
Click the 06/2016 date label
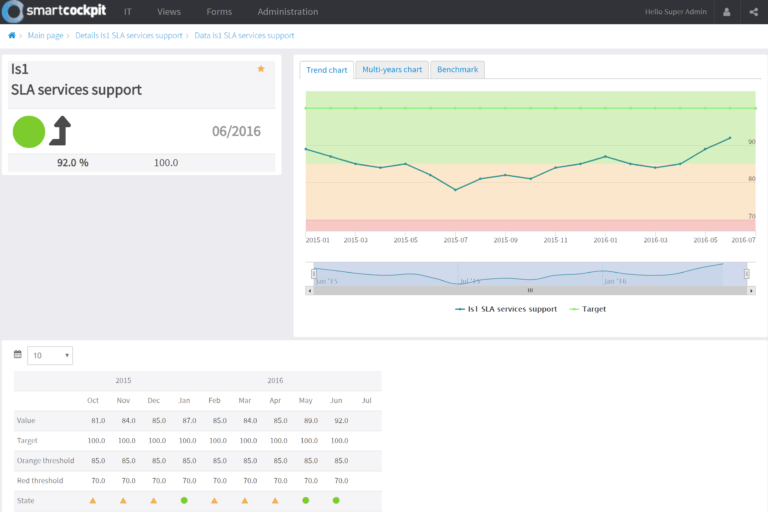point(236,131)
